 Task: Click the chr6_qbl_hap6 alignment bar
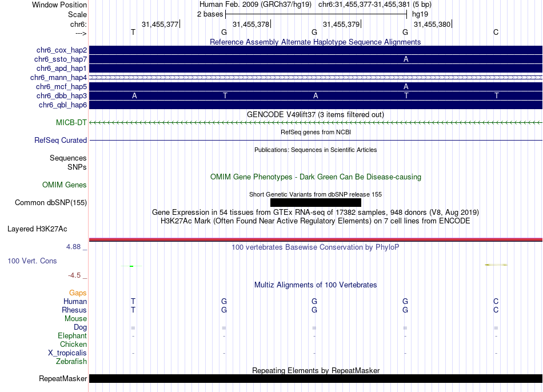[x=316, y=105]
